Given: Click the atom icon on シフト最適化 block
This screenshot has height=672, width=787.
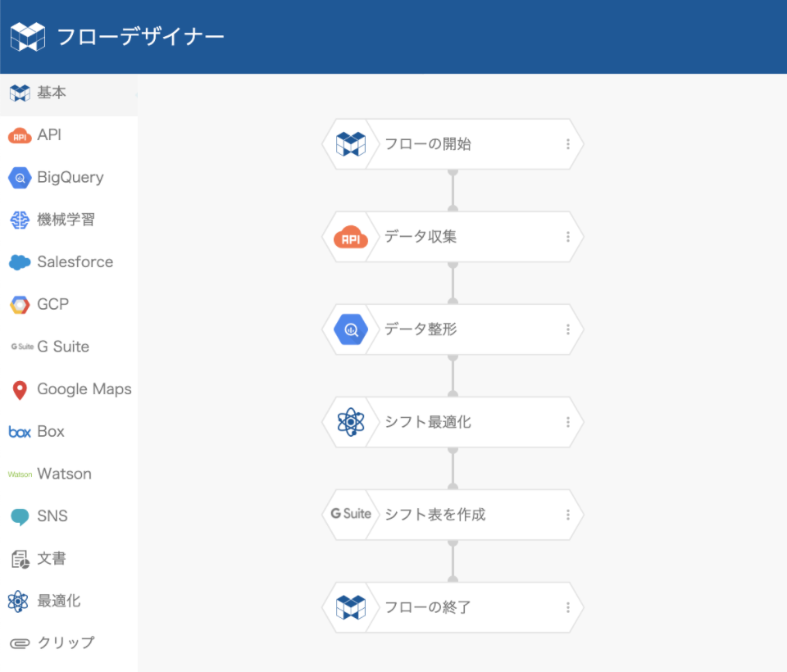Looking at the screenshot, I should [351, 422].
